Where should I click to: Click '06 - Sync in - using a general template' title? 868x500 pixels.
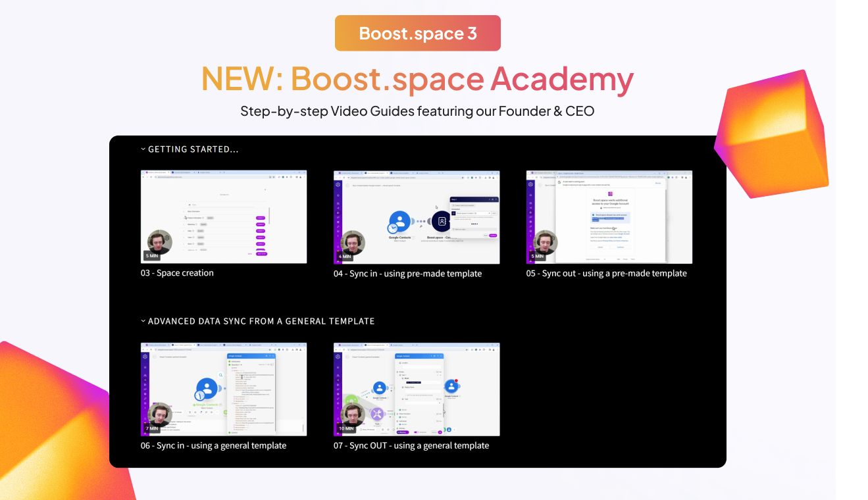214,445
